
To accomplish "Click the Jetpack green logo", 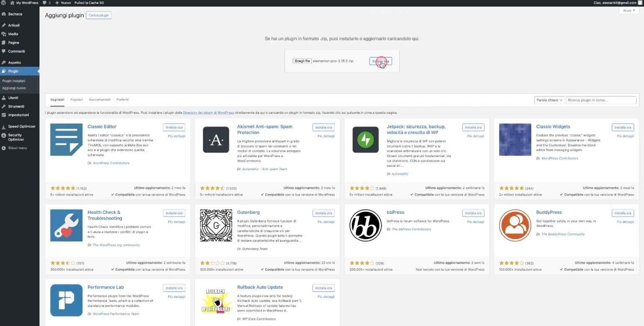I will click(x=365, y=139).
